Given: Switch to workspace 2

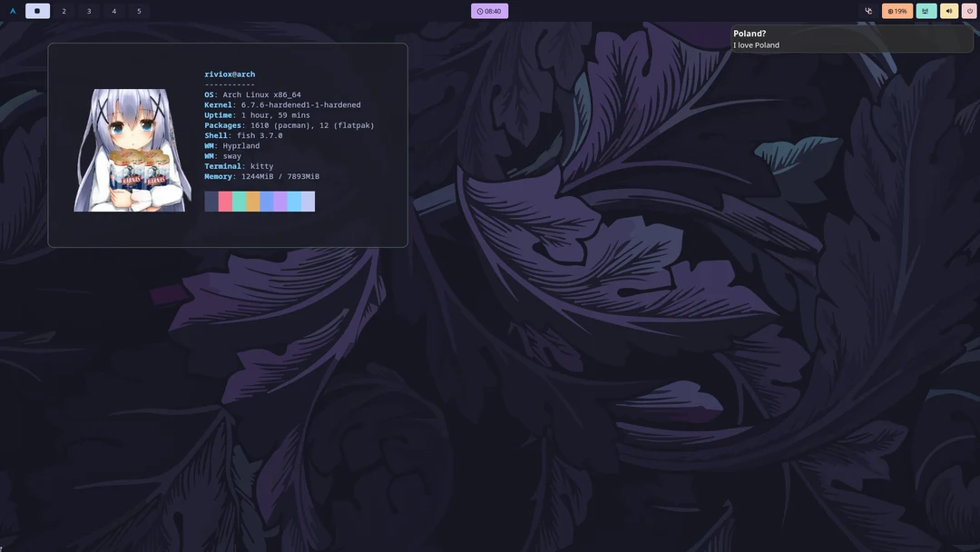Looking at the screenshot, I should coord(64,11).
